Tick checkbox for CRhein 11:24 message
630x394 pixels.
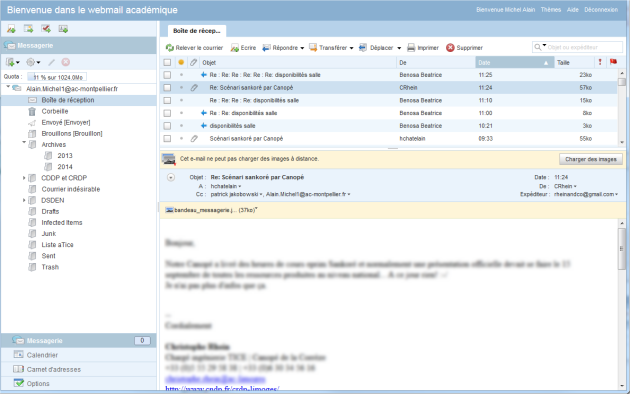click(x=167, y=88)
